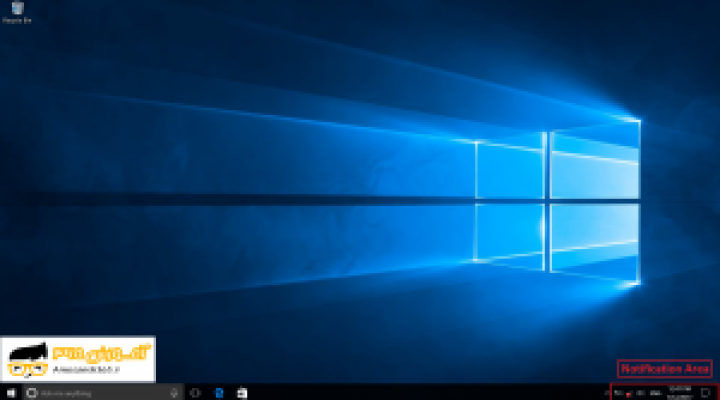Click the ENG input language indicator
This screenshot has height=400, width=720.
pyautogui.click(x=656, y=393)
